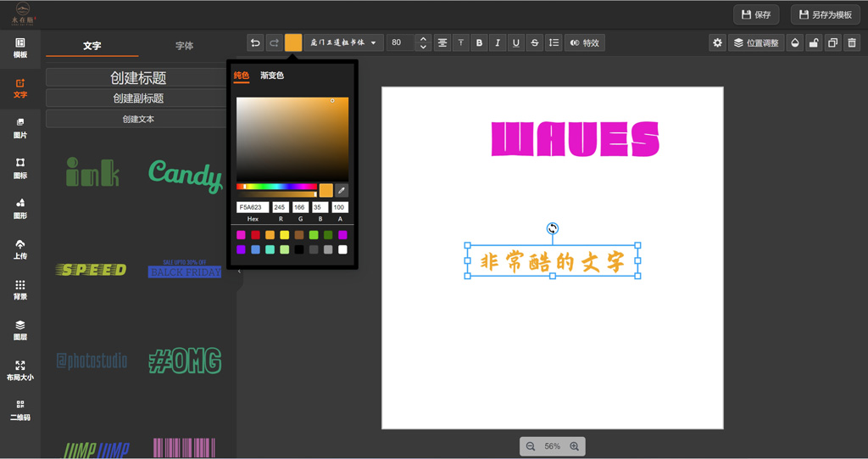Viewport: 868px width, 459px height.
Task: Open 图片 images sidebar panel
Action: tap(20, 129)
